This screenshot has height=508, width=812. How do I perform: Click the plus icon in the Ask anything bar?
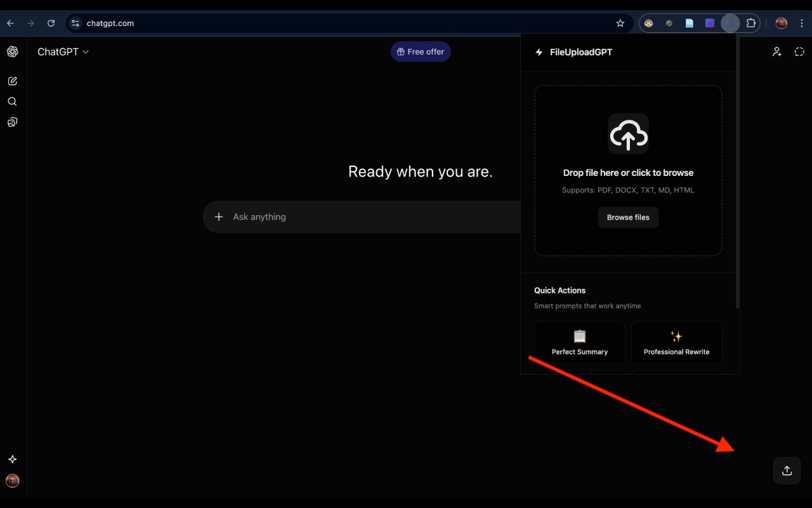[x=219, y=217]
